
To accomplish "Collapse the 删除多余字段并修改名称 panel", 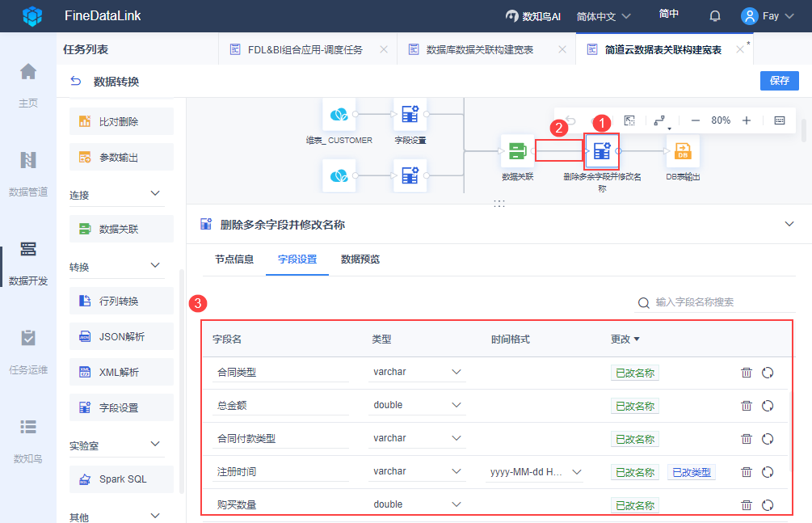I will click(789, 224).
